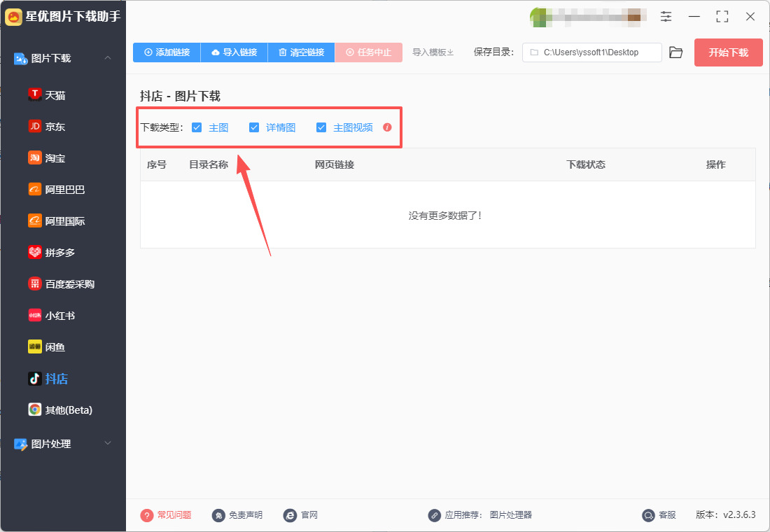Open the 常见问题 help link
The width and height of the screenshot is (770, 532).
click(166, 514)
